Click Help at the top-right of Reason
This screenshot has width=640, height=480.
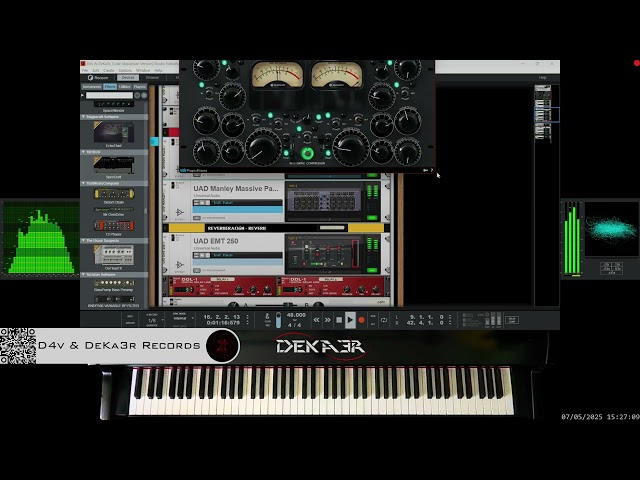click(x=542, y=78)
